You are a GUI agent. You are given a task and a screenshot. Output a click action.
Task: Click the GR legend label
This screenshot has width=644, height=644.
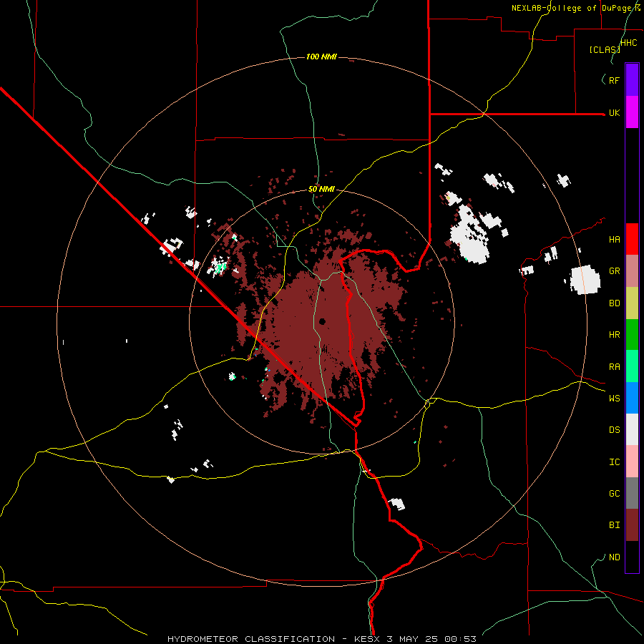pyautogui.click(x=614, y=271)
